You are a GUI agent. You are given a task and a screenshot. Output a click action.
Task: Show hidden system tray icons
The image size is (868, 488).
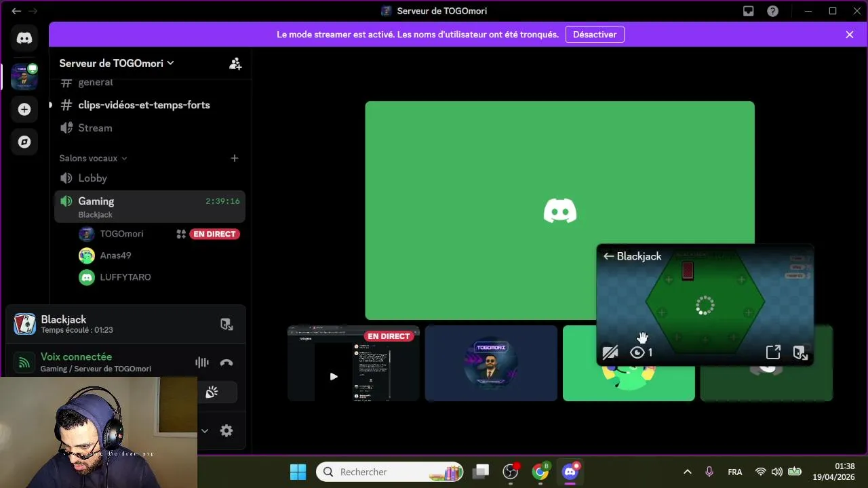(x=687, y=472)
